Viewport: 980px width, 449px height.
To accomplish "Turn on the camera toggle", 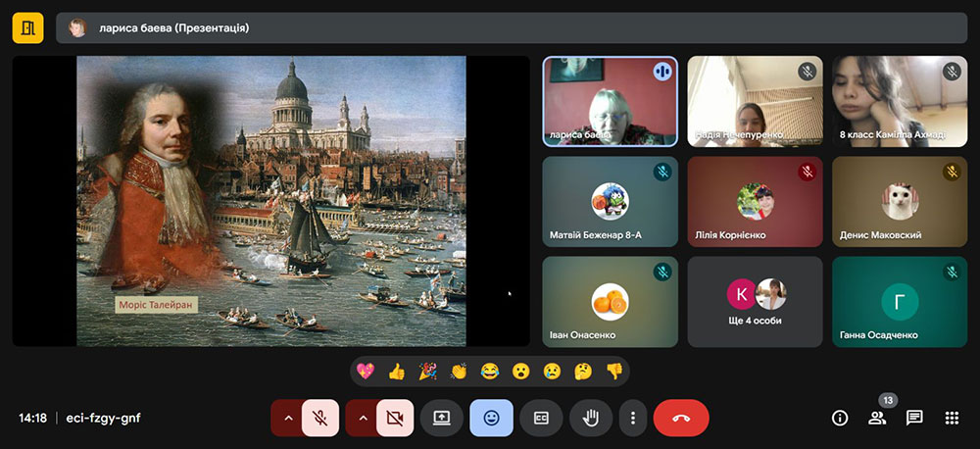I will pyautogui.click(x=395, y=418).
